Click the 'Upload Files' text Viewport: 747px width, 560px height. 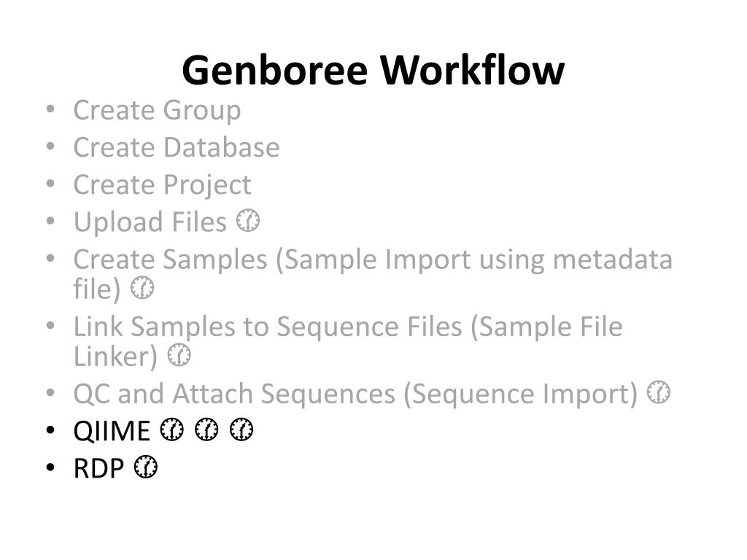coord(150,222)
